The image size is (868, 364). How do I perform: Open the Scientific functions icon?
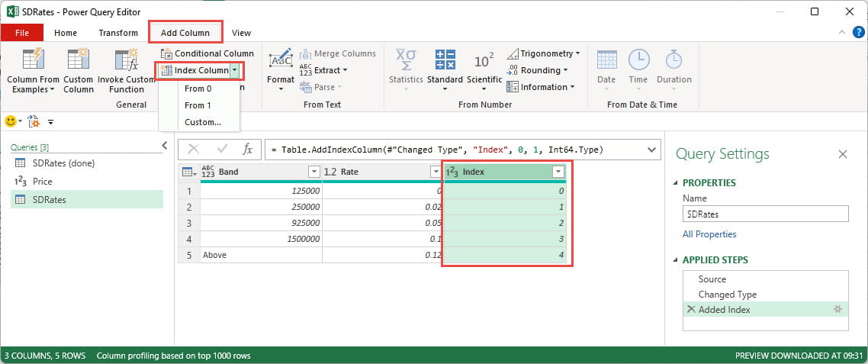484,60
